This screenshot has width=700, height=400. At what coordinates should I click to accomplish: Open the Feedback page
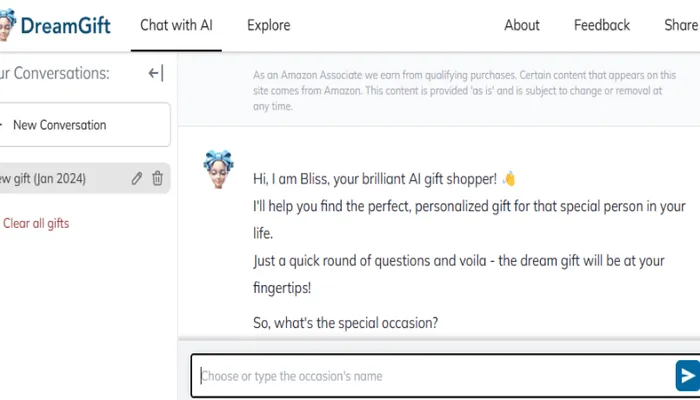(x=602, y=25)
